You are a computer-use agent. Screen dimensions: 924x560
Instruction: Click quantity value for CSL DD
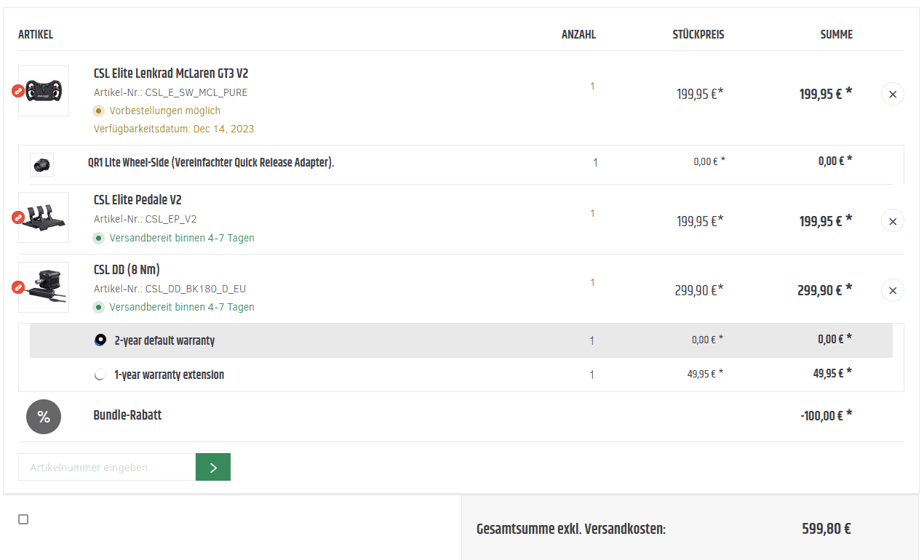(x=592, y=282)
